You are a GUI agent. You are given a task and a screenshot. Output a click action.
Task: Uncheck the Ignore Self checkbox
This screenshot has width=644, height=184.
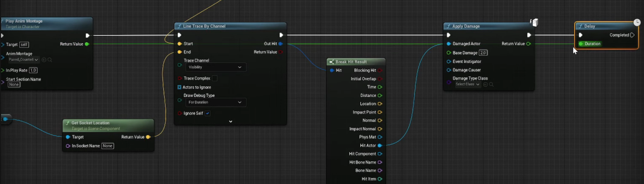[208, 113]
